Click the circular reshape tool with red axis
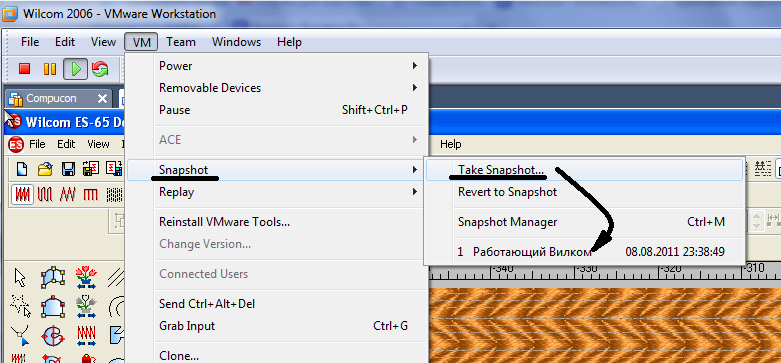Image resolution: width=781 pixels, height=363 pixels. [x=52, y=337]
